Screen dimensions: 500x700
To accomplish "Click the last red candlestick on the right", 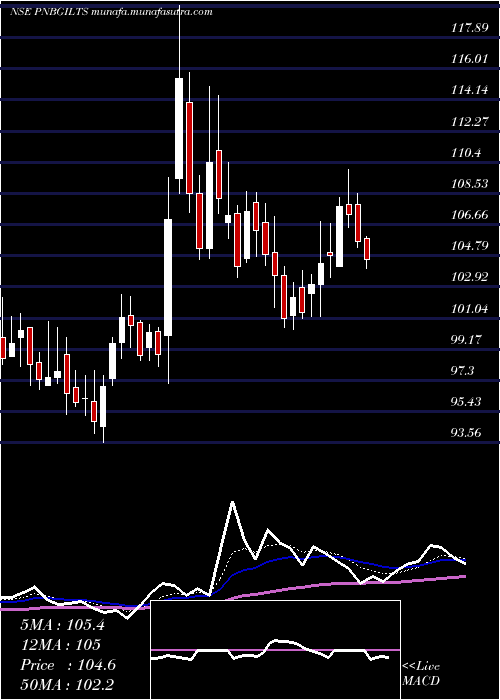I will [x=367, y=249].
